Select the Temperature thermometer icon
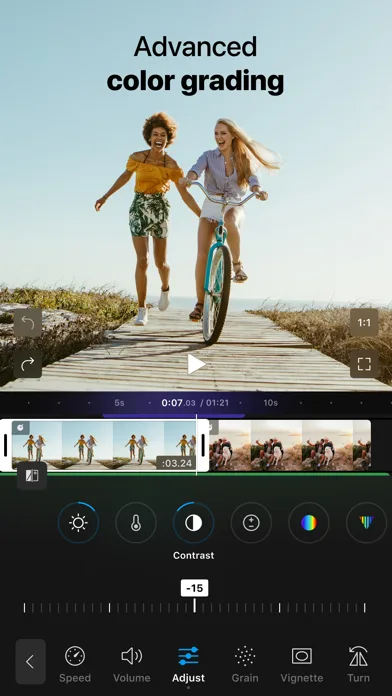This screenshot has height=696, width=392. pyautogui.click(x=136, y=523)
